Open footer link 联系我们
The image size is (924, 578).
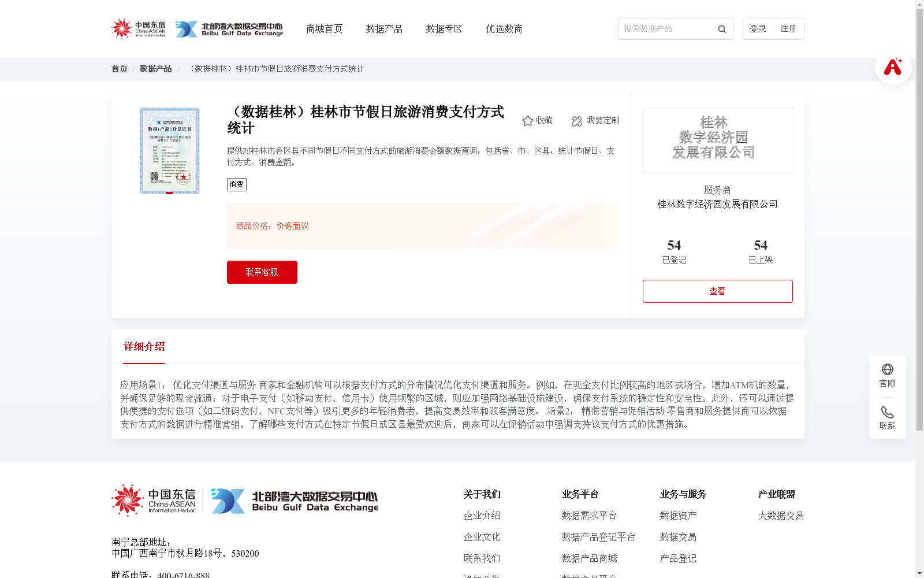click(x=482, y=558)
